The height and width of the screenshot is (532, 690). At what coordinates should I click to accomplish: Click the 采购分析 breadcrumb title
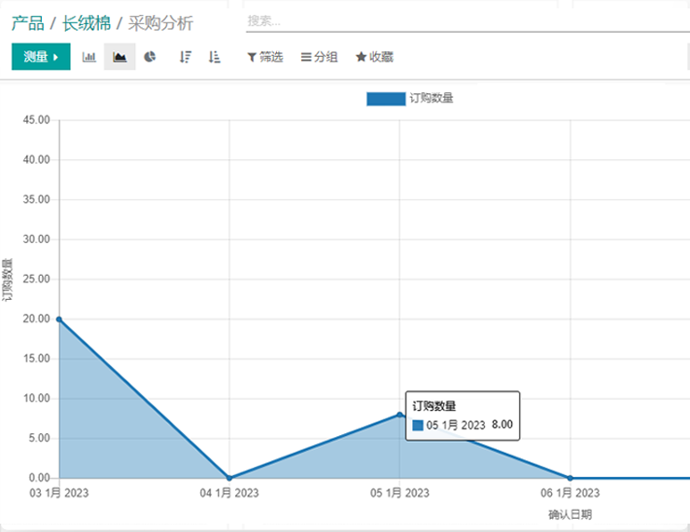(161, 23)
